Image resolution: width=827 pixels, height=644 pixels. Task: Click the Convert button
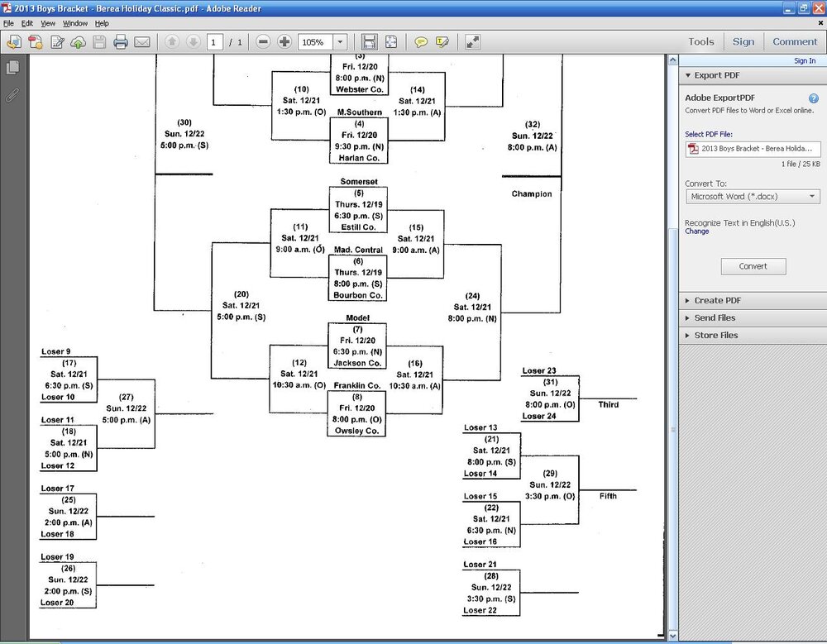pos(753,266)
